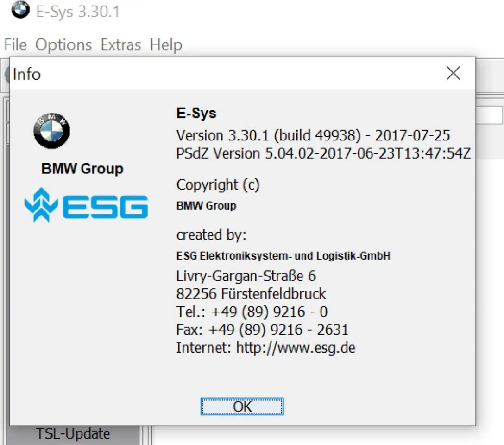Click the BMW roundel in Info dialog
The height and width of the screenshot is (445, 504).
click(x=51, y=131)
